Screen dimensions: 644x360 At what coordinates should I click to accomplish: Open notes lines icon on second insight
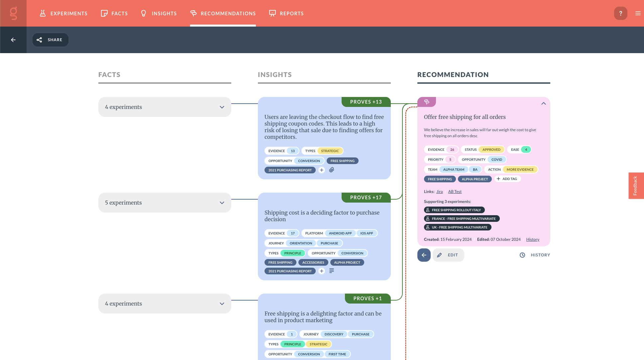coord(332,271)
